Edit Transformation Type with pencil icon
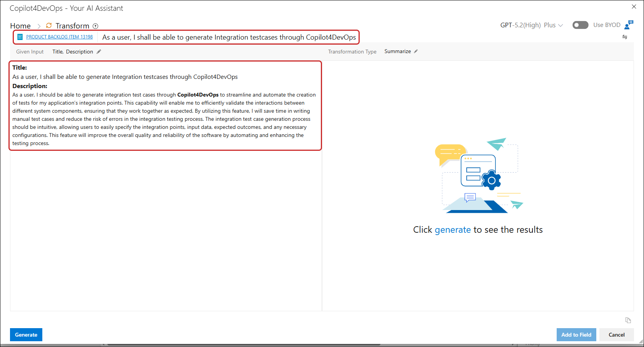Viewport: 644px width, 347px height. click(416, 51)
